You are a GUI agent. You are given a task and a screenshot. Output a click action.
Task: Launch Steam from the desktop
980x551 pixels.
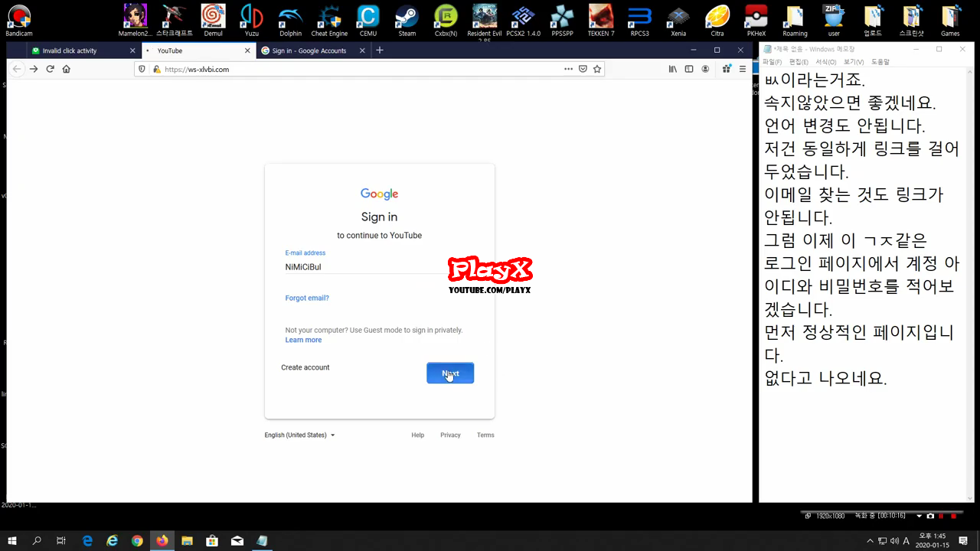[x=407, y=20]
